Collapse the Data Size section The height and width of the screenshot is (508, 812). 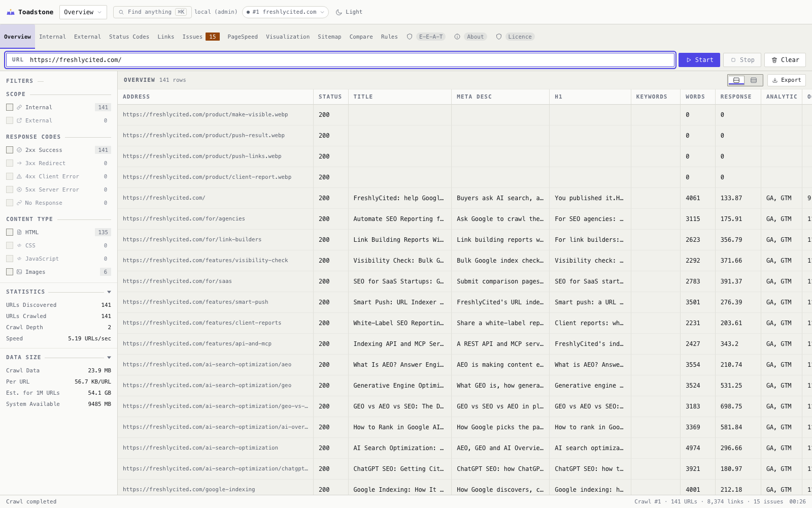tap(109, 358)
